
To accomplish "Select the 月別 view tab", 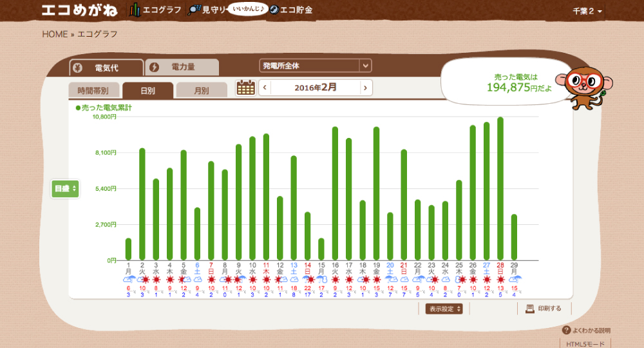I will [x=201, y=90].
